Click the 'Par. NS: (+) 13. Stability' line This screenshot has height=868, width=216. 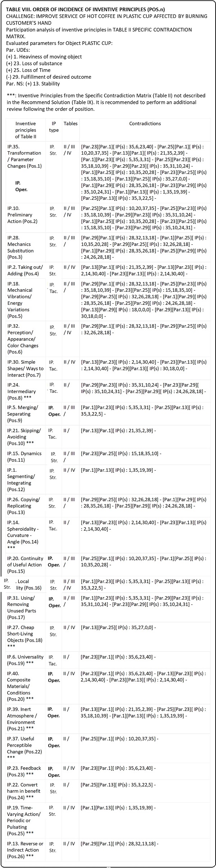pyautogui.click(x=33, y=84)
